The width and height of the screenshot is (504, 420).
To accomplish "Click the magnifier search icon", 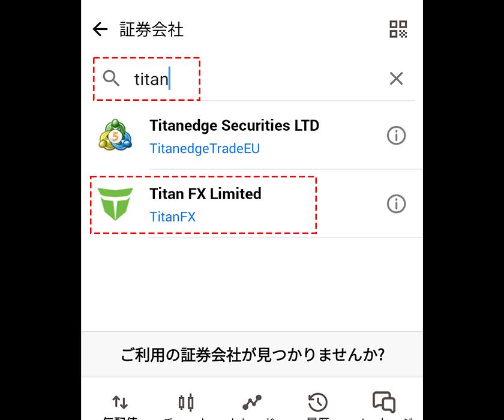I will 111,79.
